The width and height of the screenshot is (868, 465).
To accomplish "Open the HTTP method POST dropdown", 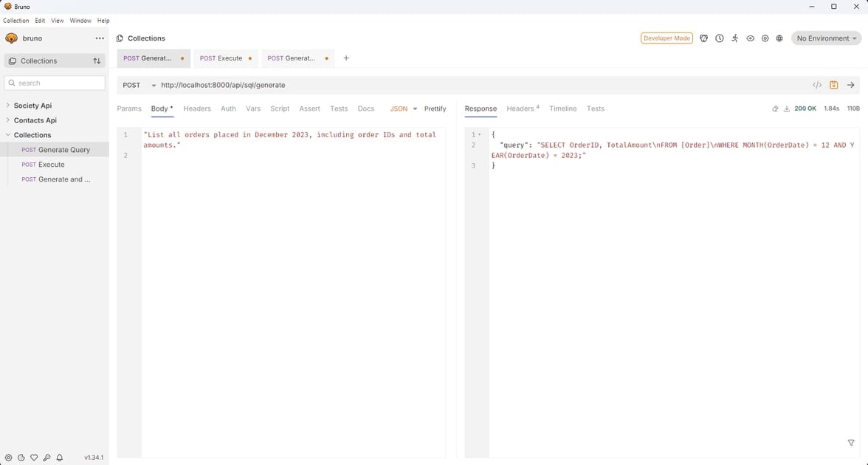I will pos(139,86).
